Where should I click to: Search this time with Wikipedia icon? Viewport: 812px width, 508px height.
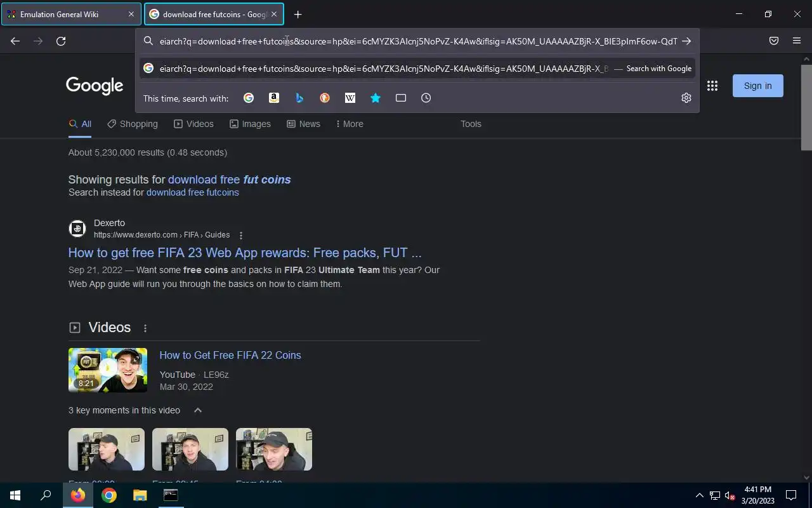pyautogui.click(x=350, y=98)
